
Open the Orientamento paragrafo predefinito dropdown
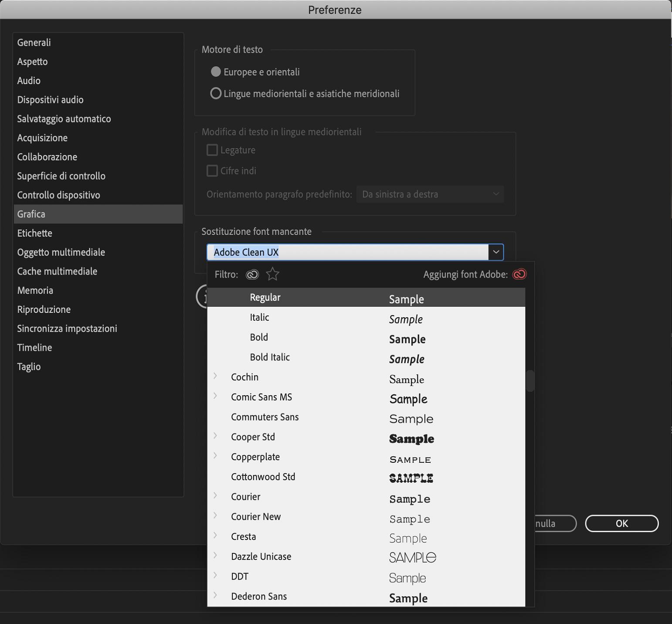click(430, 194)
